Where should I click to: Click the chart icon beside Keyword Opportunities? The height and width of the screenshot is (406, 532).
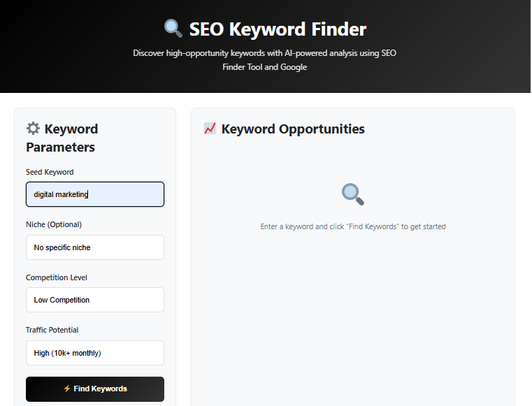click(x=210, y=129)
